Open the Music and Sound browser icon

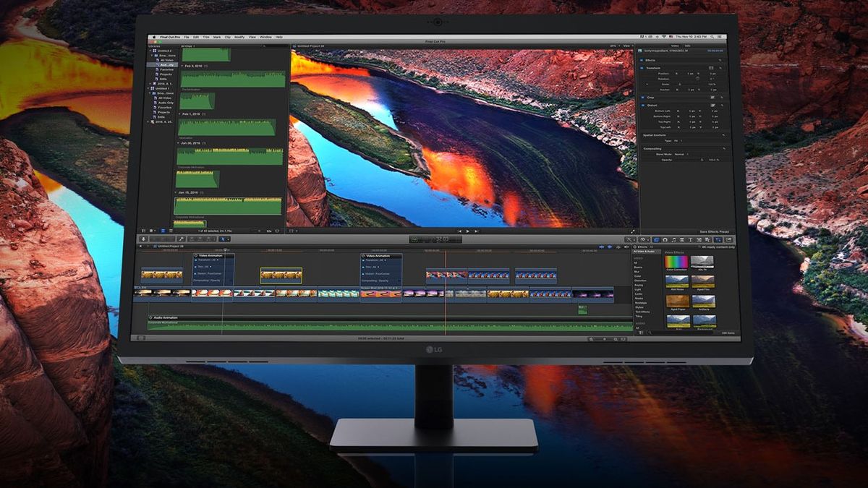(673, 239)
